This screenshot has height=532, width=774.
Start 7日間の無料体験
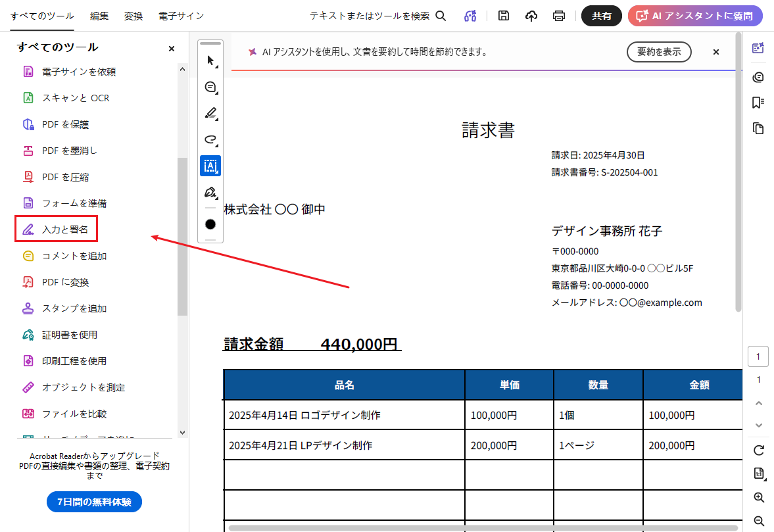(94, 502)
